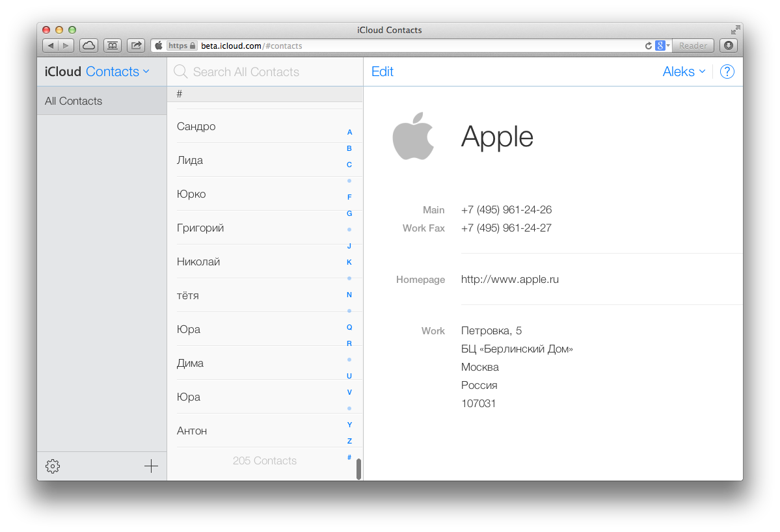Expand the Contacts app switcher dropdown
780x532 pixels.
[x=144, y=72]
